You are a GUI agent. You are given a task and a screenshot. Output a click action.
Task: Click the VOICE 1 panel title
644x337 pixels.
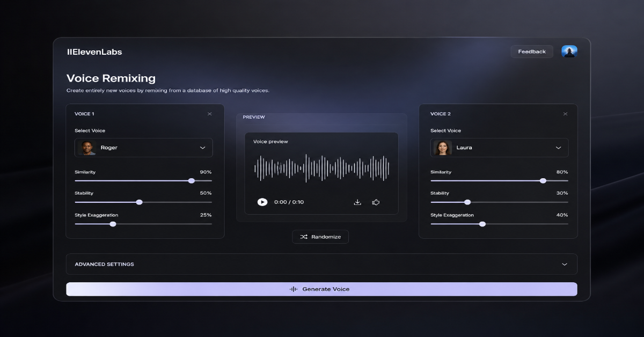pos(84,114)
